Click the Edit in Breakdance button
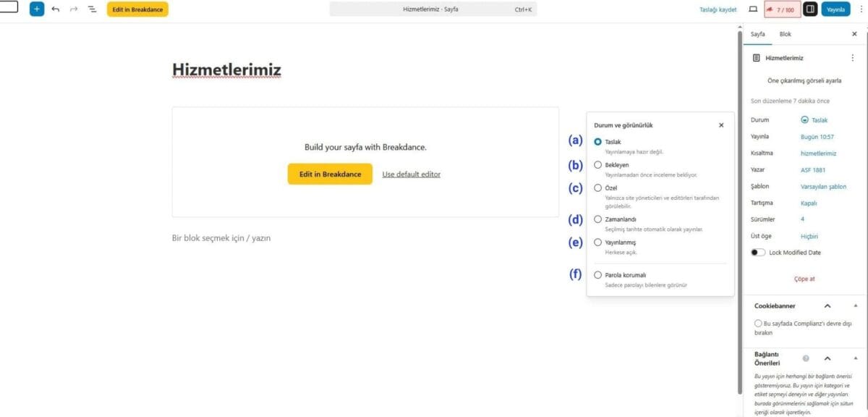Screen dimensions: 868x417 pos(330,174)
